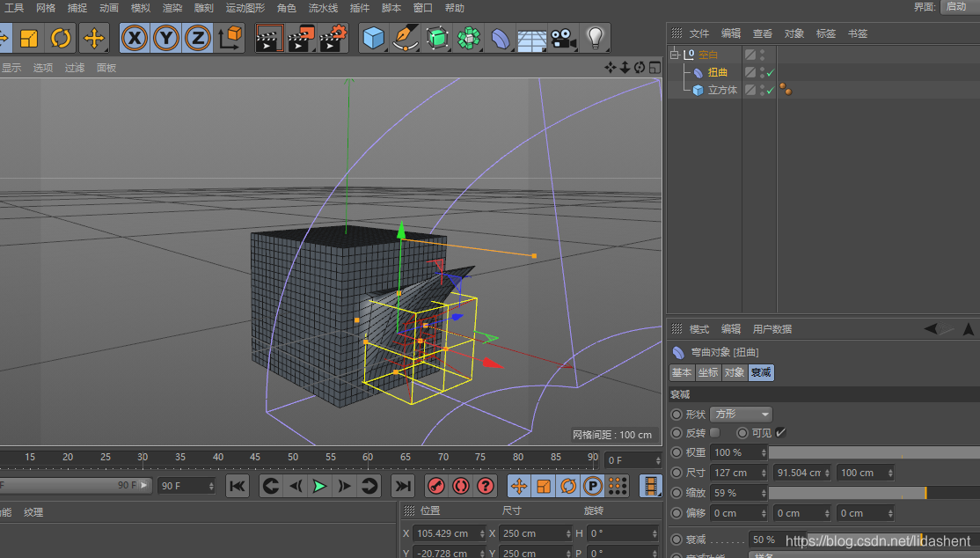Image resolution: width=980 pixels, height=558 pixels.
Task: Click the 缩放 59% slider bar
Action: (846, 493)
